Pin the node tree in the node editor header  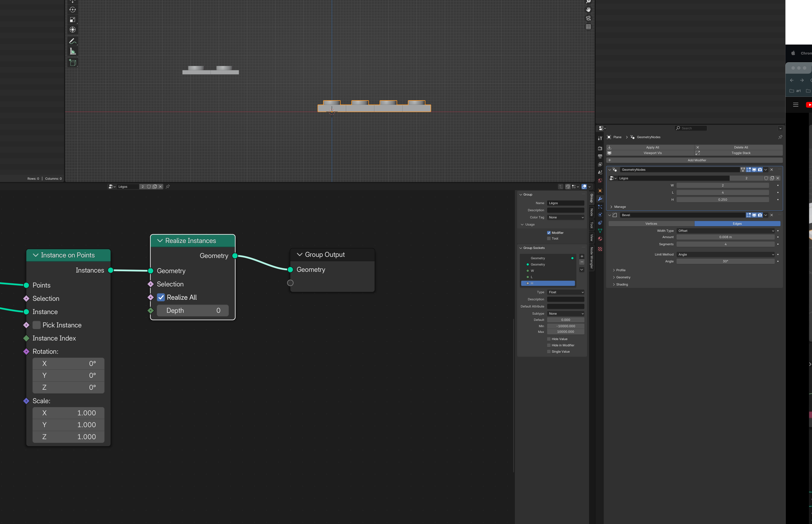168,186
